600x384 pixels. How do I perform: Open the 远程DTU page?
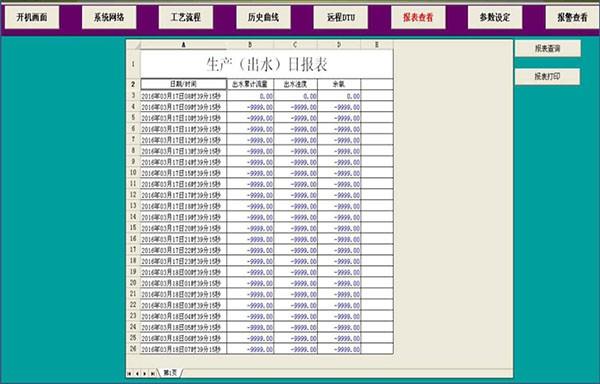341,17
